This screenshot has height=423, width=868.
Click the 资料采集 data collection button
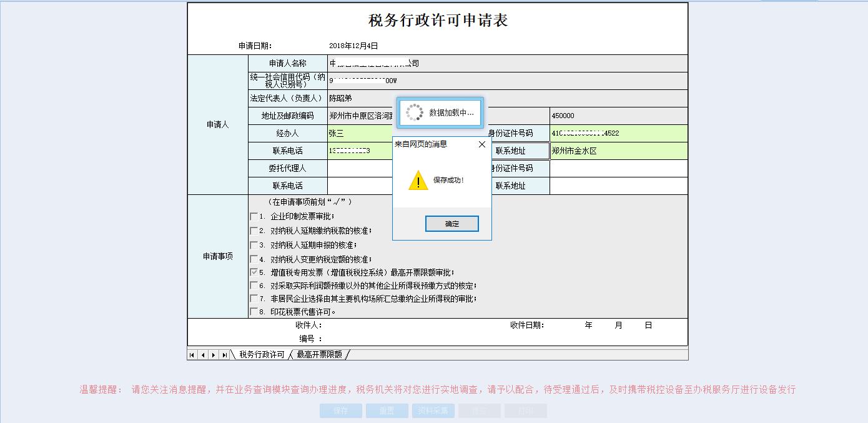(x=433, y=411)
